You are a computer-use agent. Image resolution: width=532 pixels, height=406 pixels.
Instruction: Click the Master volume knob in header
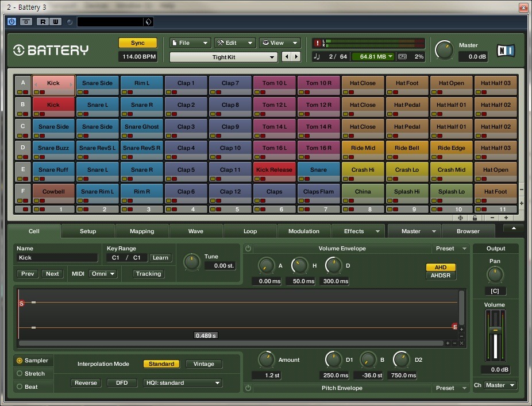coord(444,50)
